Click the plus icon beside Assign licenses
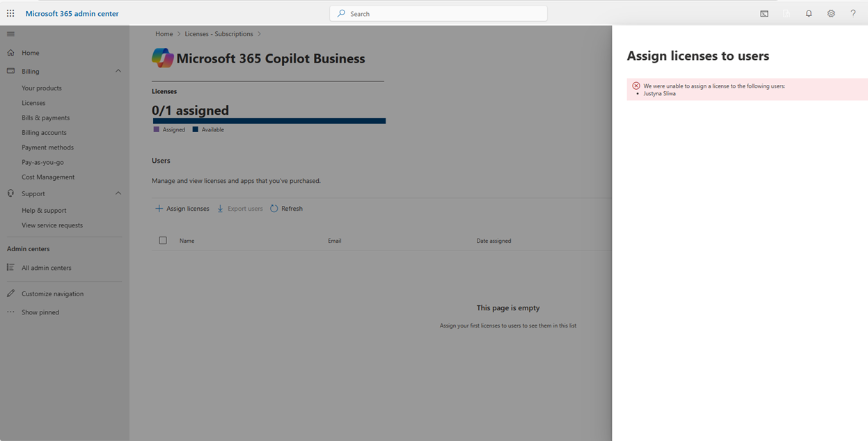Screen dimensions: 868x441 (159, 209)
